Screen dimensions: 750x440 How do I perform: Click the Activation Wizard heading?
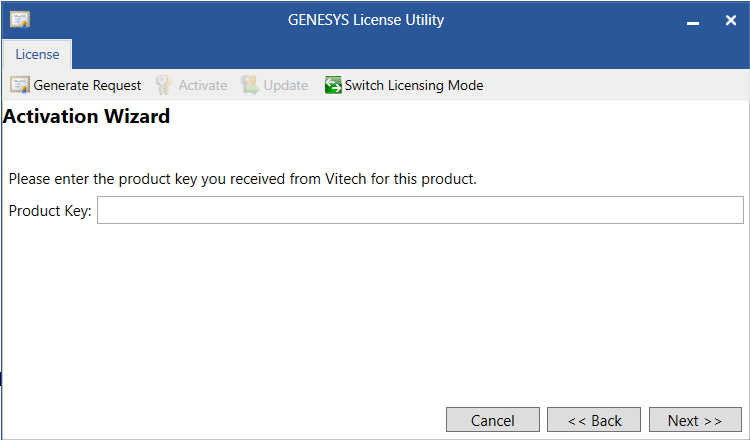pos(87,117)
